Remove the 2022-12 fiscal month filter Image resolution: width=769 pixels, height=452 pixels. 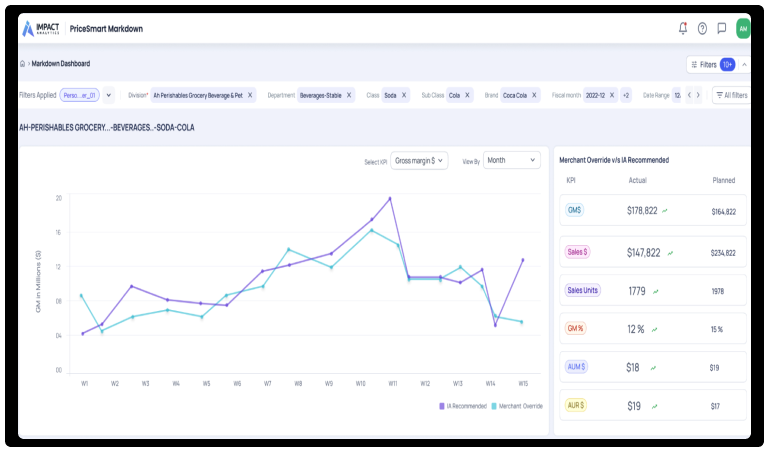click(612, 95)
